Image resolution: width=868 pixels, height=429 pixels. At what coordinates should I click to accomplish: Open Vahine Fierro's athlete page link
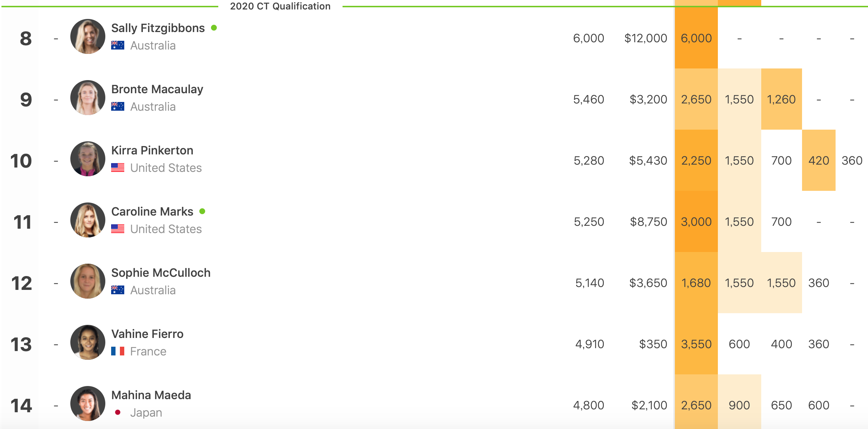(147, 334)
